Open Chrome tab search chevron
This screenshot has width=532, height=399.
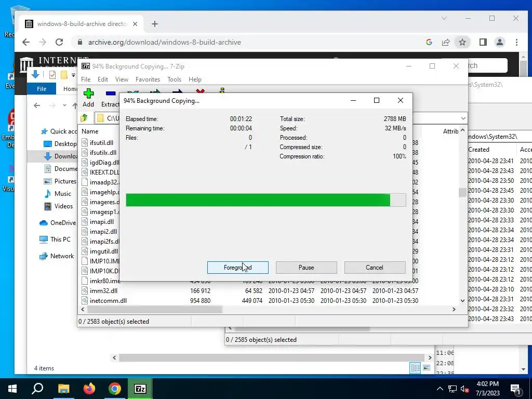pos(444,18)
